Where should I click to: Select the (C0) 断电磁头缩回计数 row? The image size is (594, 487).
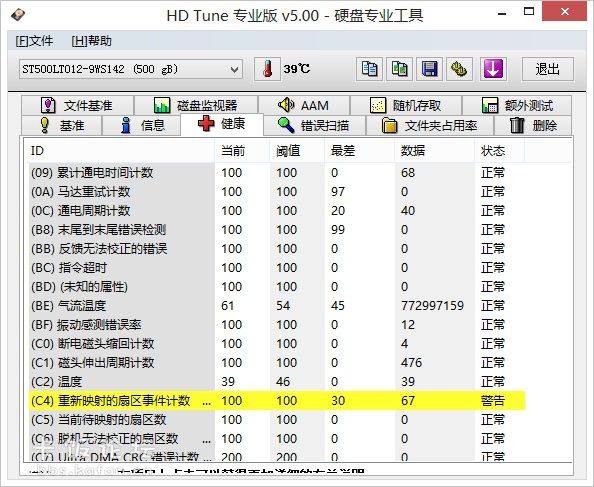coord(277,344)
